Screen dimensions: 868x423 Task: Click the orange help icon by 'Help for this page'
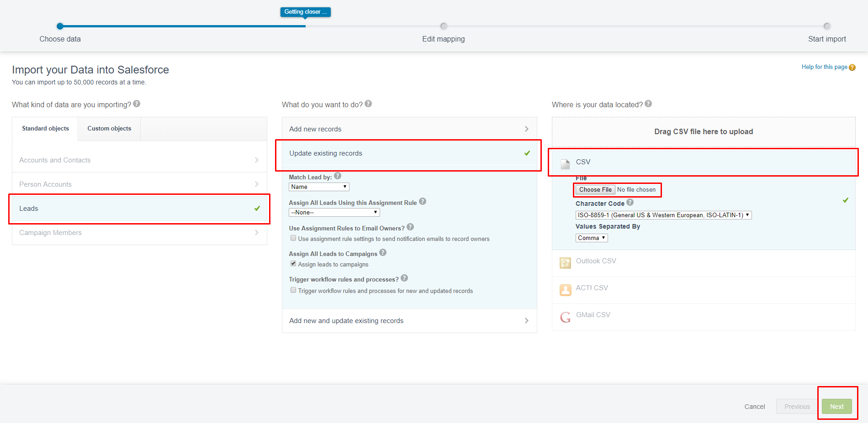852,68
